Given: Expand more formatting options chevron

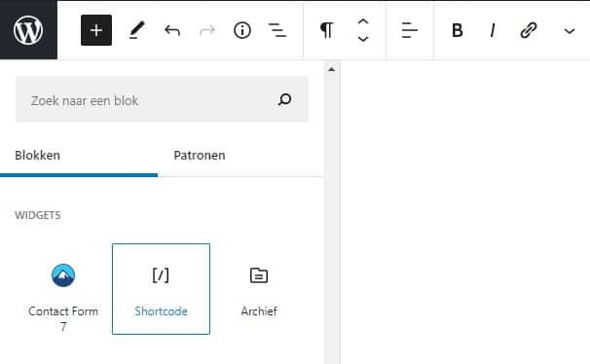Looking at the screenshot, I should [570, 31].
